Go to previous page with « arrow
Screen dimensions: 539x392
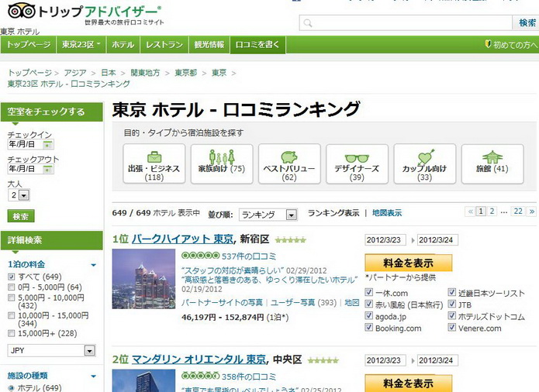click(470, 211)
